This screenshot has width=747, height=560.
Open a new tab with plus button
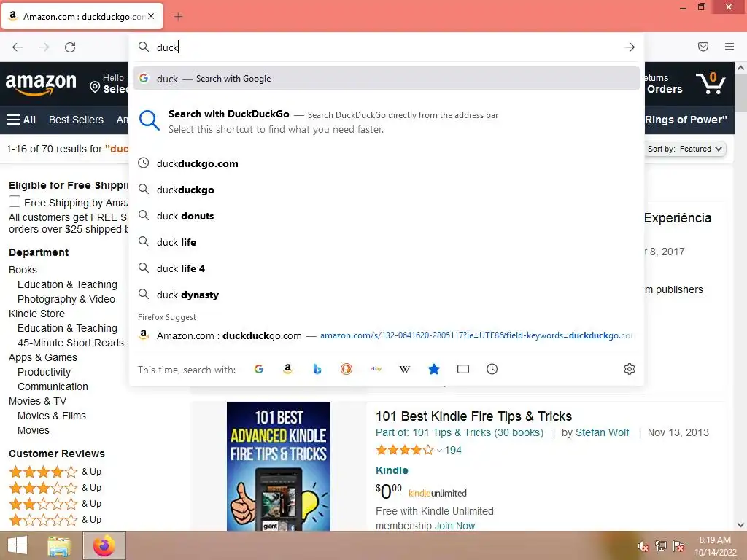click(178, 17)
